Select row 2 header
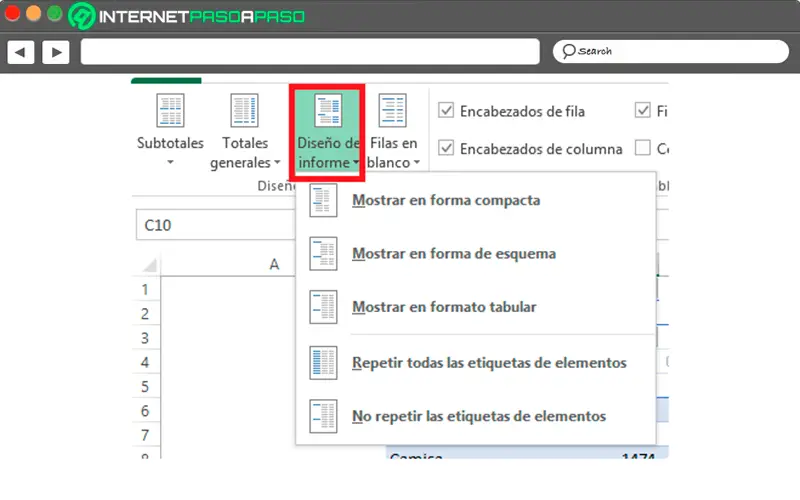 (x=145, y=314)
